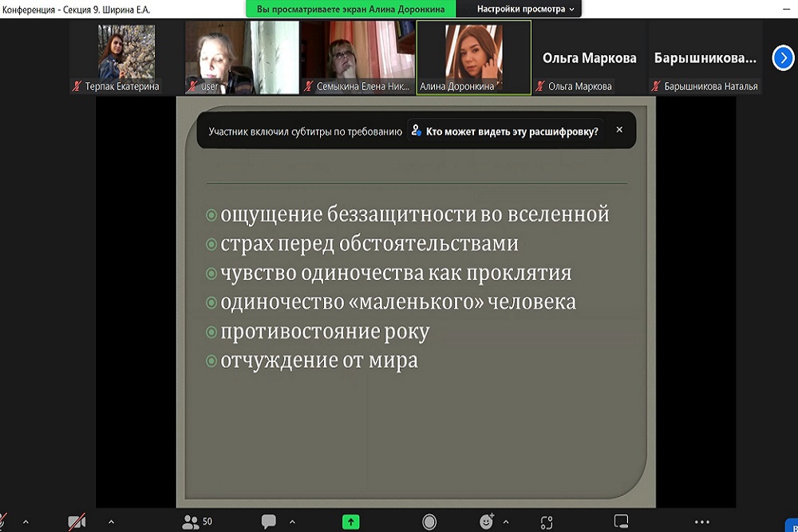
Task: Show next participants with the blue arrow
Action: click(784, 57)
